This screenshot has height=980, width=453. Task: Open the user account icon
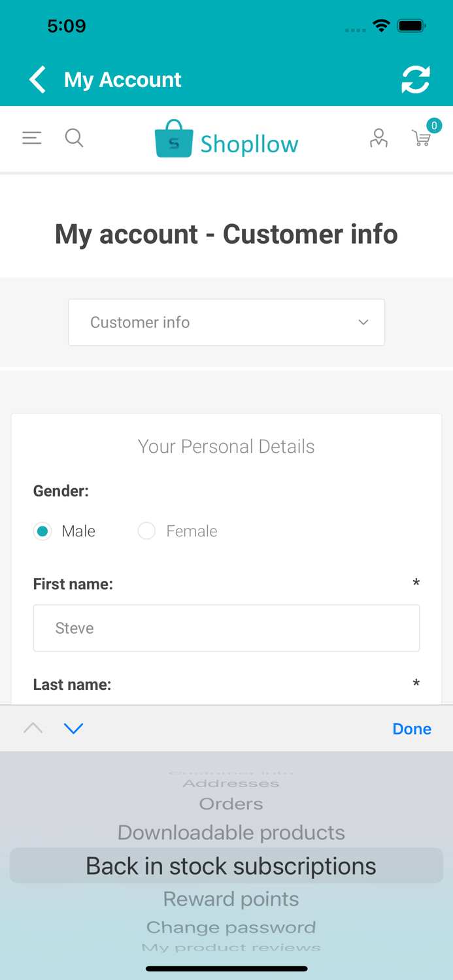pyautogui.click(x=378, y=138)
